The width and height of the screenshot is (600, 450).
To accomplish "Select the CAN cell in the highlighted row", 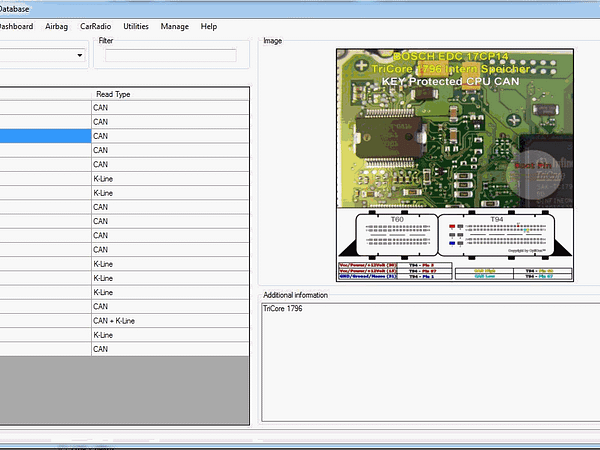I will pos(170,136).
